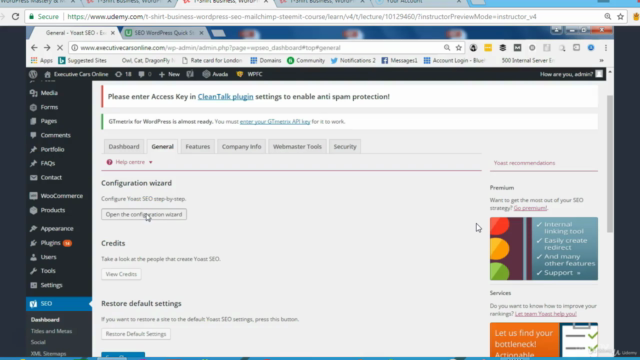640x360 pixels.
Task: Click the inner browser back arrow
Action: (x=34, y=48)
